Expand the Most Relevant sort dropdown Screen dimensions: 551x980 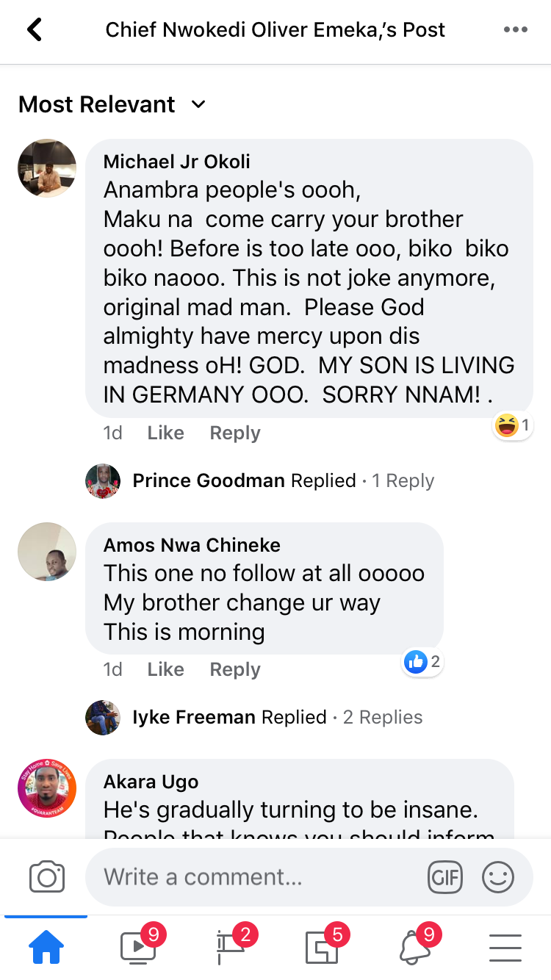pyautogui.click(x=112, y=105)
